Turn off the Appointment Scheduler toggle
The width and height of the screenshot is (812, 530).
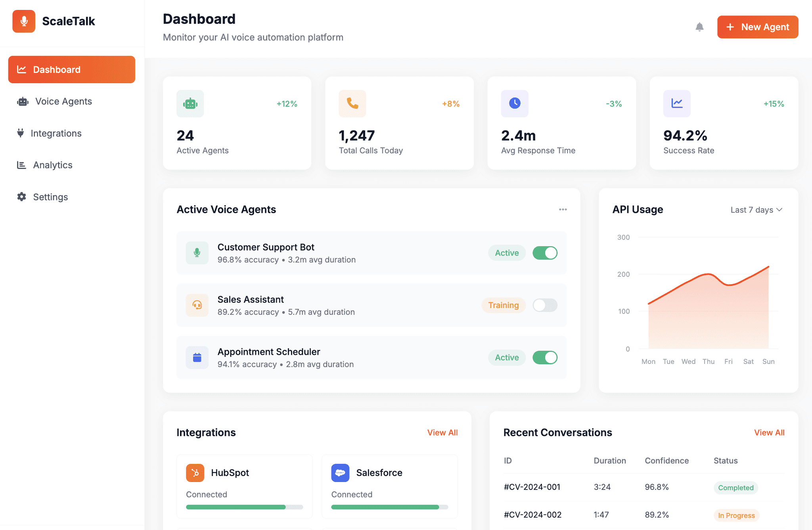[545, 358]
